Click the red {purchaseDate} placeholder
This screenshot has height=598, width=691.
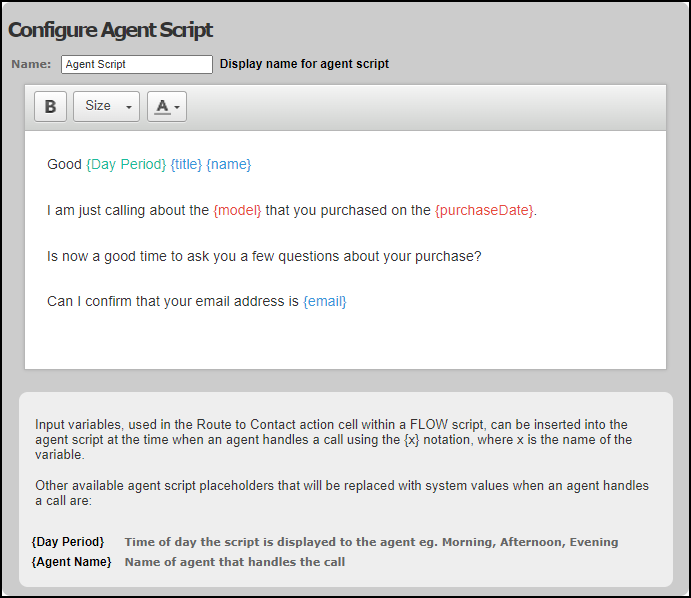484,210
